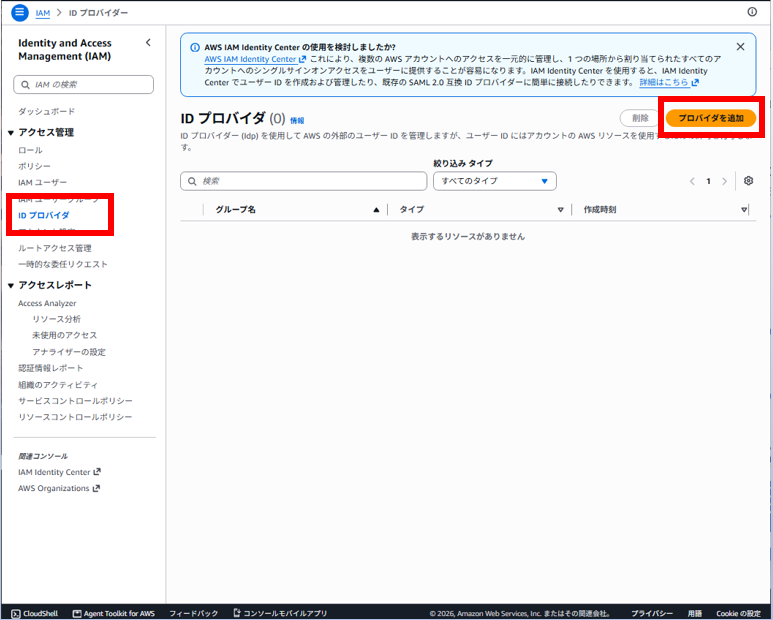Click the info circle icon at top right
This screenshot has height=620, width=773.
(752, 12)
